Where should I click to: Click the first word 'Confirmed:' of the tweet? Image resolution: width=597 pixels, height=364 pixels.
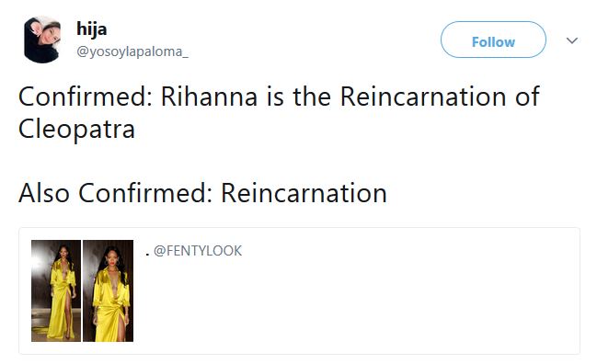point(86,97)
